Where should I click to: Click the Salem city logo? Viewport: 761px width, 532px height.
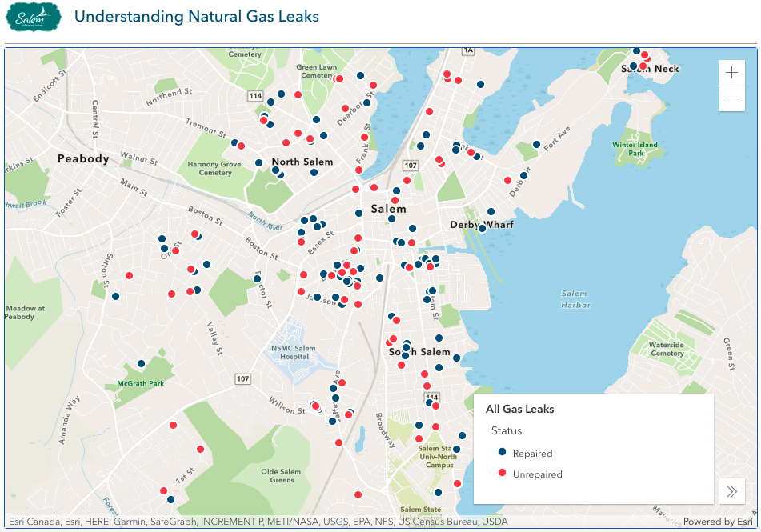click(x=34, y=17)
